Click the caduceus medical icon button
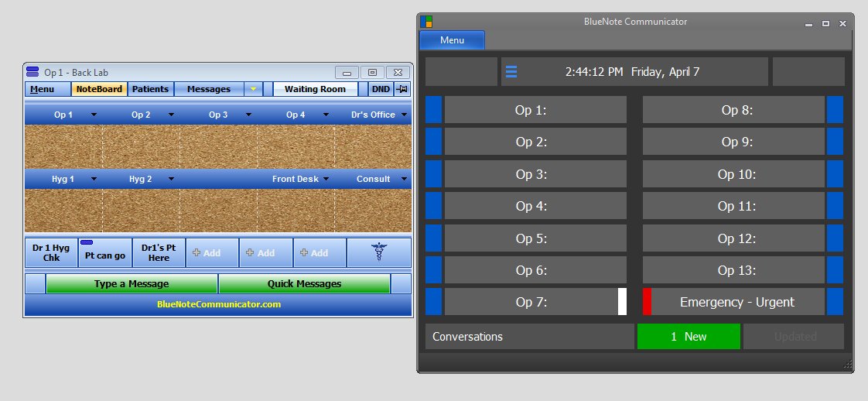The image size is (868, 401). point(379,252)
